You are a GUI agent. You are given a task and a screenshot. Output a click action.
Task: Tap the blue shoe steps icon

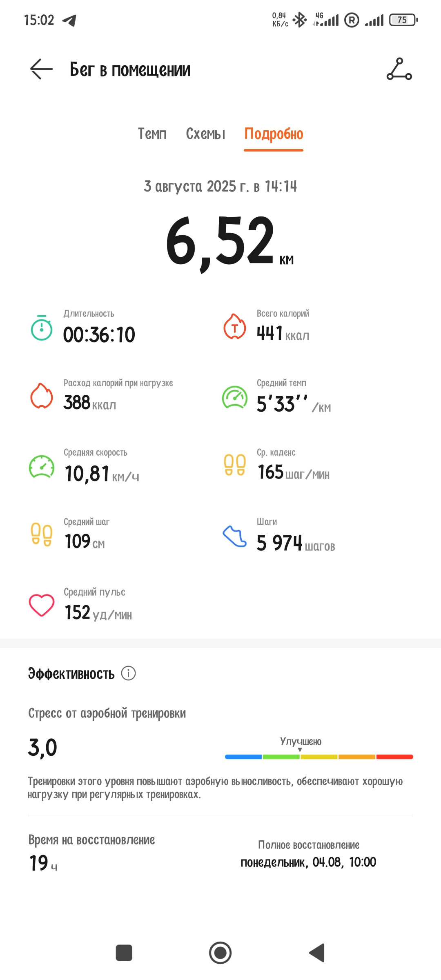click(x=234, y=536)
